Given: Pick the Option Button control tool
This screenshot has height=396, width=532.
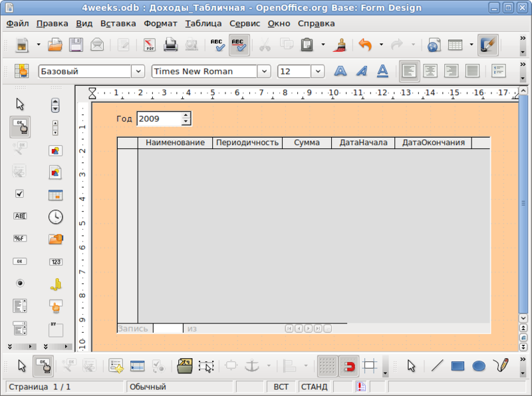Looking at the screenshot, I should (x=20, y=283).
